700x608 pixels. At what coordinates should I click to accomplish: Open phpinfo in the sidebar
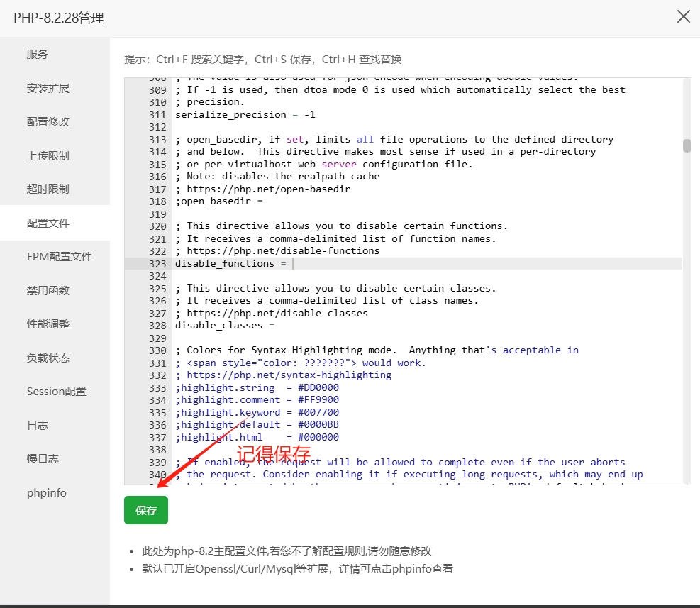coord(47,493)
